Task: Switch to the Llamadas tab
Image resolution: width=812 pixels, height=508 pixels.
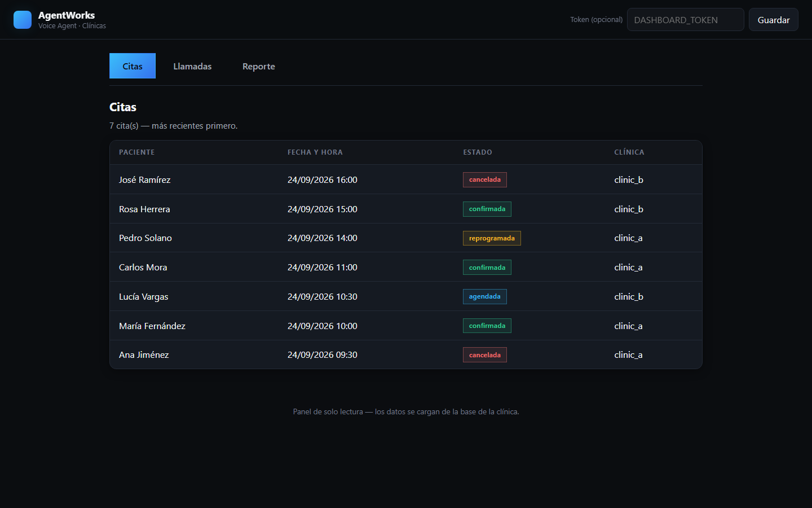Action: click(x=192, y=66)
